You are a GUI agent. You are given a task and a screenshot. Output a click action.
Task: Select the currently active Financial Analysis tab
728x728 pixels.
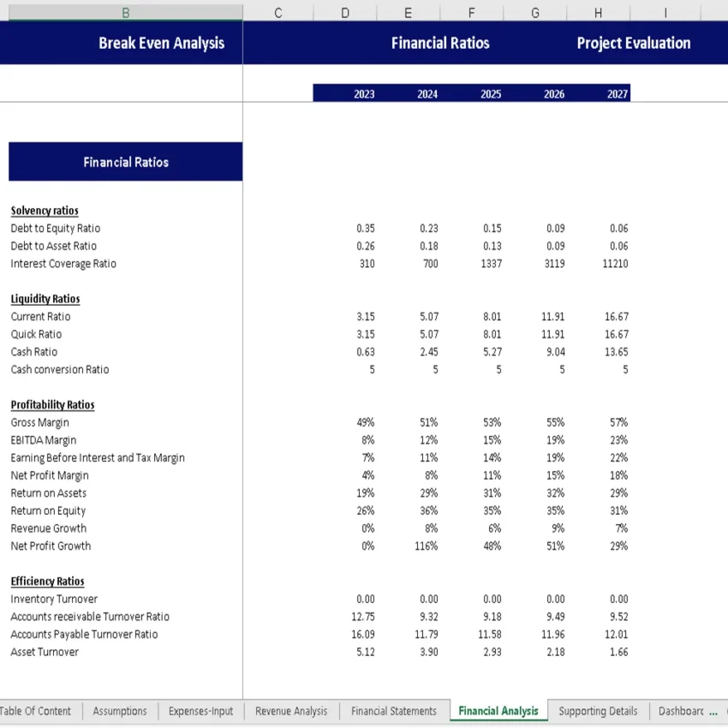[x=498, y=711]
